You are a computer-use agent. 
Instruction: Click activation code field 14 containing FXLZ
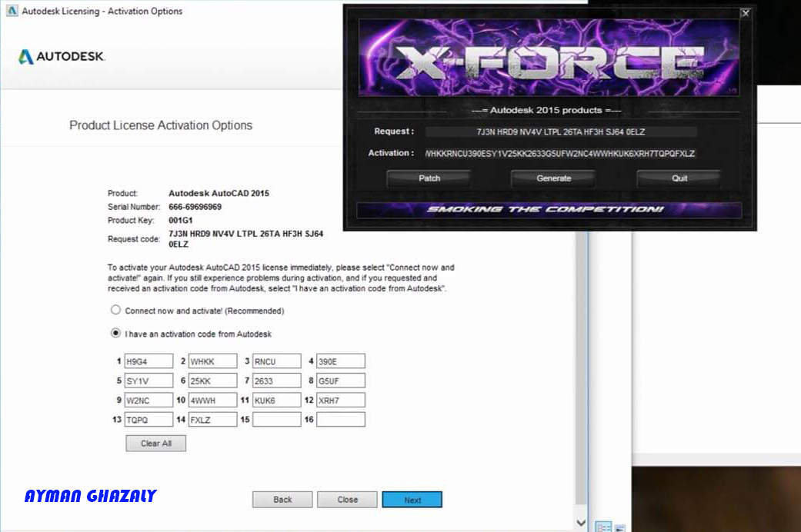(x=212, y=419)
